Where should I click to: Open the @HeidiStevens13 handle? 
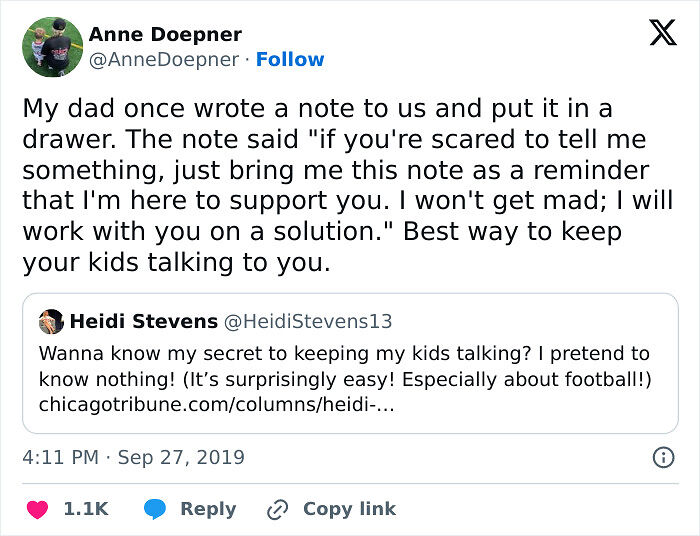[x=309, y=322]
